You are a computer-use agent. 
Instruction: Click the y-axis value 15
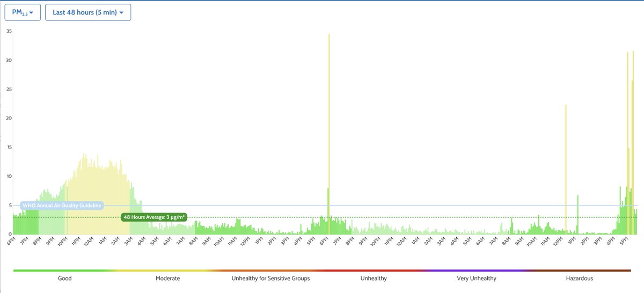[x=9, y=147]
